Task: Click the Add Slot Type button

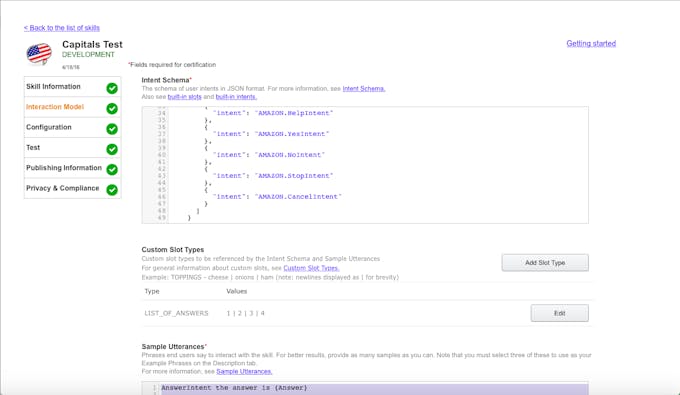Action: tap(545, 263)
